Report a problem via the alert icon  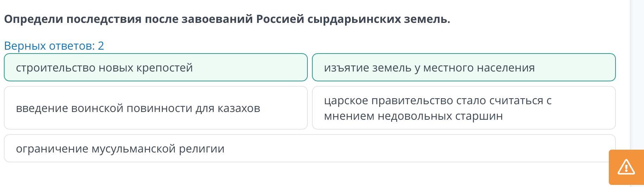(x=626, y=167)
